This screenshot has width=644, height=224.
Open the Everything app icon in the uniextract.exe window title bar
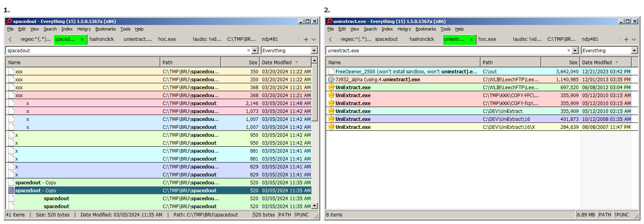click(x=329, y=21)
